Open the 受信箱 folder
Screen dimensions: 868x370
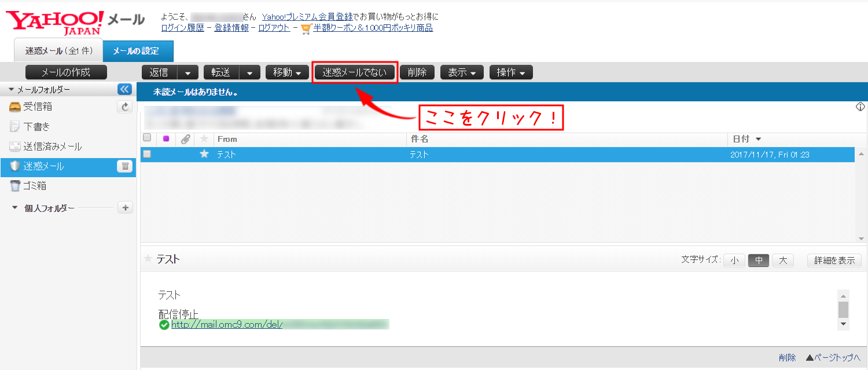pos(38,107)
